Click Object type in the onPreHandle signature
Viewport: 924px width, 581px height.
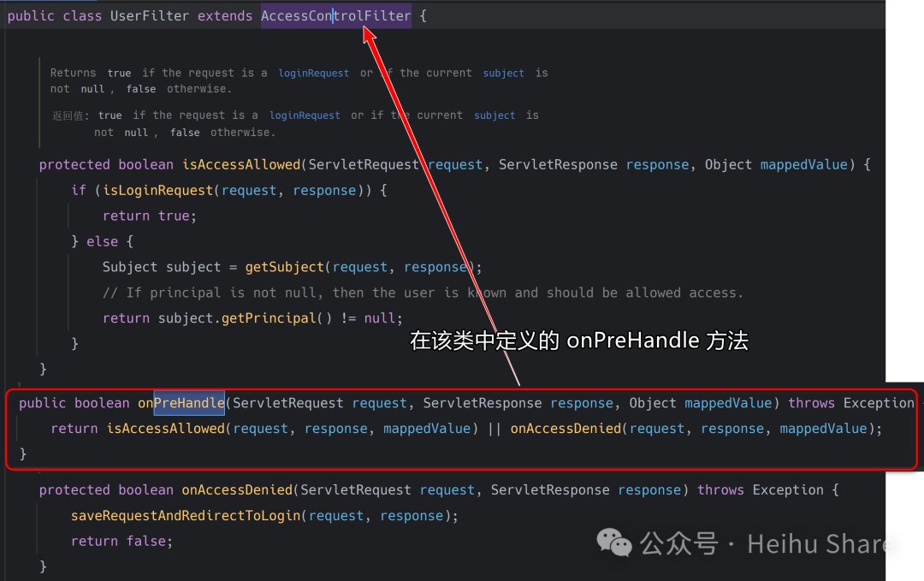click(652, 403)
